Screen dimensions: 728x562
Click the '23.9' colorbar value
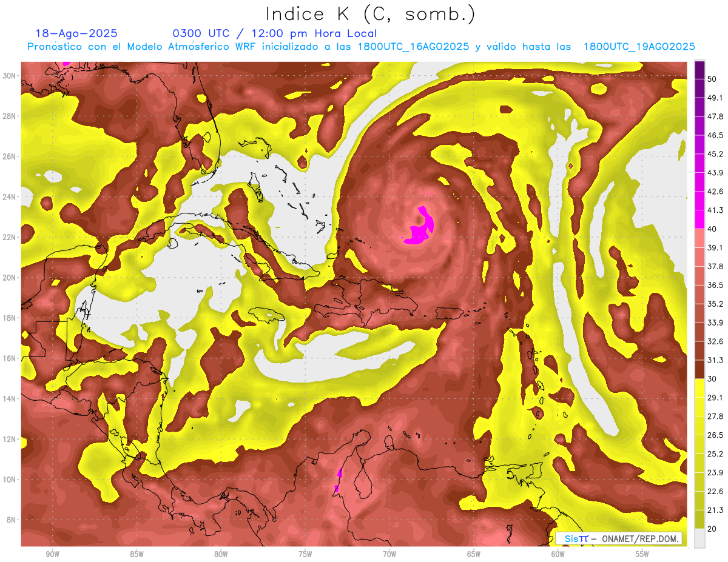click(715, 473)
